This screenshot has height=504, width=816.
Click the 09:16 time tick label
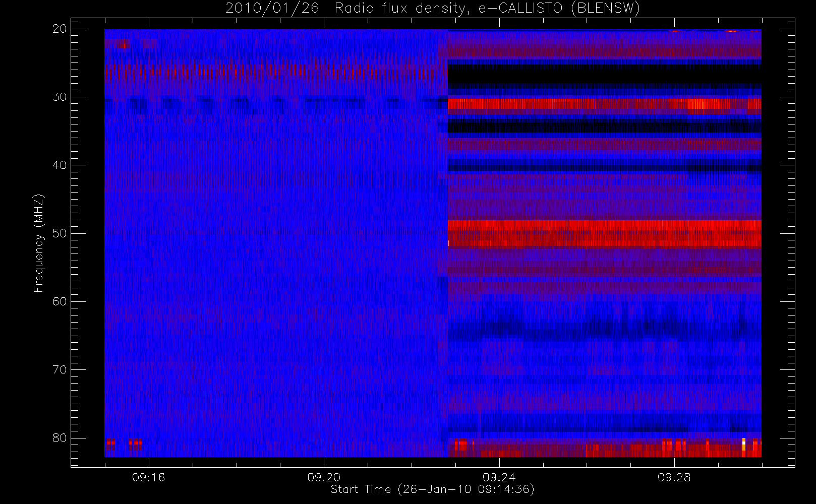tap(148, 477)
